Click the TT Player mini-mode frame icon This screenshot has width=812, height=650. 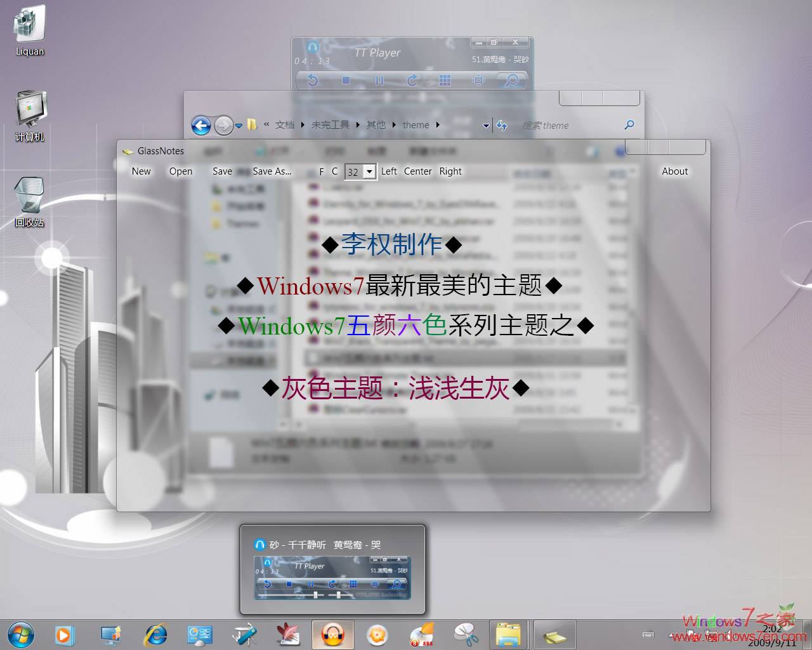479,80
